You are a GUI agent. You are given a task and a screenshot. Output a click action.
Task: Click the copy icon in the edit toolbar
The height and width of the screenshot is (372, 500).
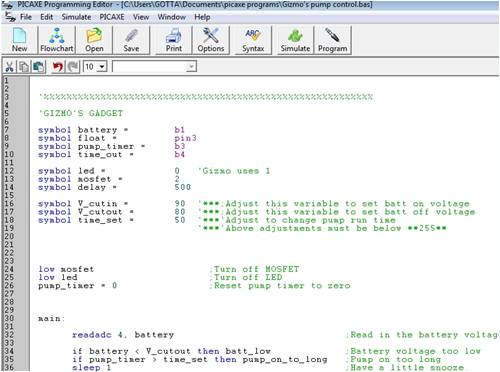click(24, 67)
